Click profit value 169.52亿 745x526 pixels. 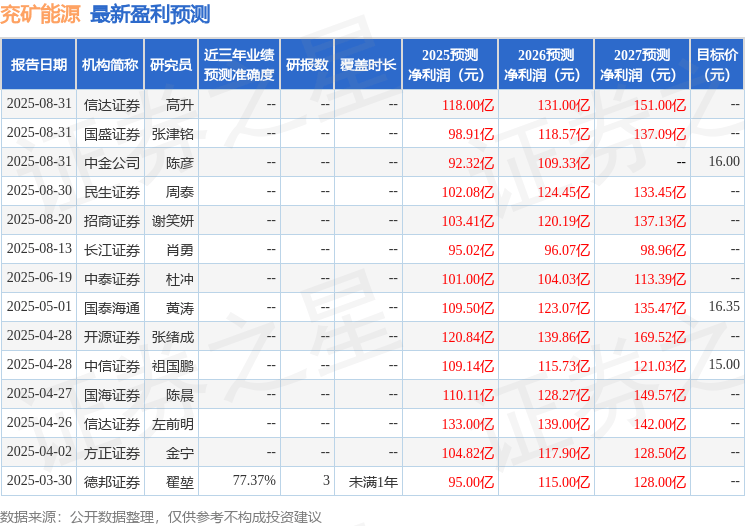(660, 337)
